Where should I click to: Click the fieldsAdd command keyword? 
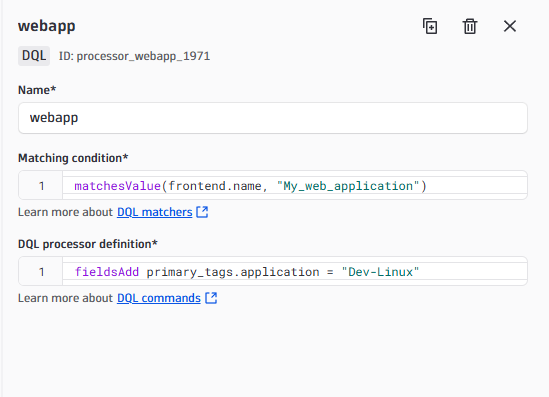click(x=107, y=272)
